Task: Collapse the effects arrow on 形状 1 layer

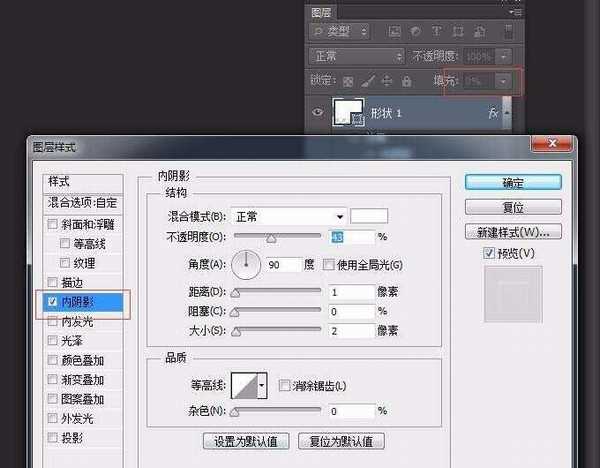Action: [507, 113]
